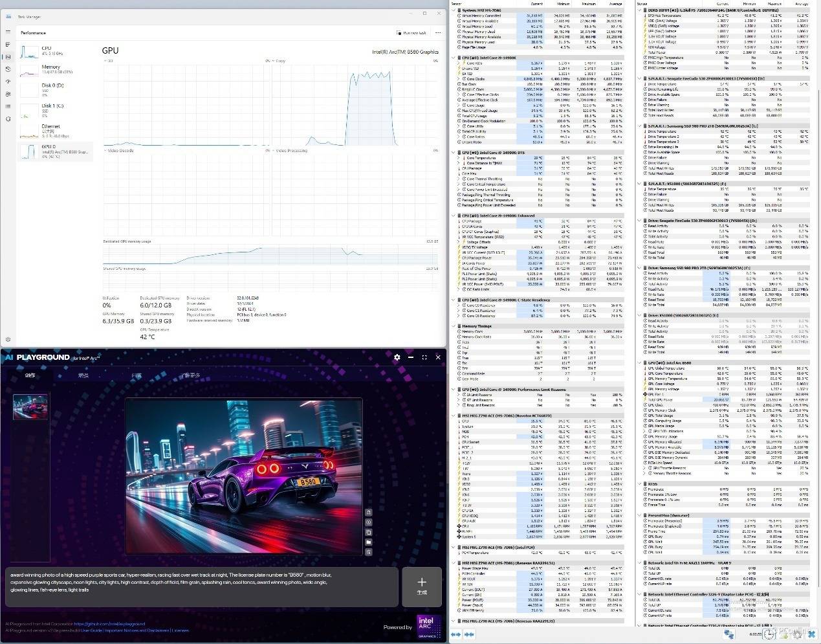Open the 3D engine graph dropdown
The height and width of the screenshot is (644, 821).
pyautogui.click(x=105, y=61)
